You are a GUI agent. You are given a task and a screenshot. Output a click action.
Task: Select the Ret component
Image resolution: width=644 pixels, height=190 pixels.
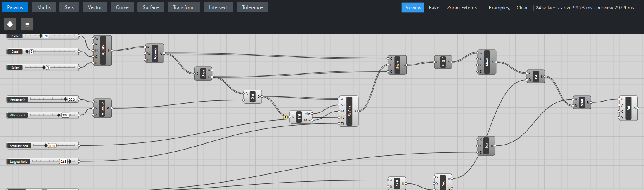[x=628, y=108]
